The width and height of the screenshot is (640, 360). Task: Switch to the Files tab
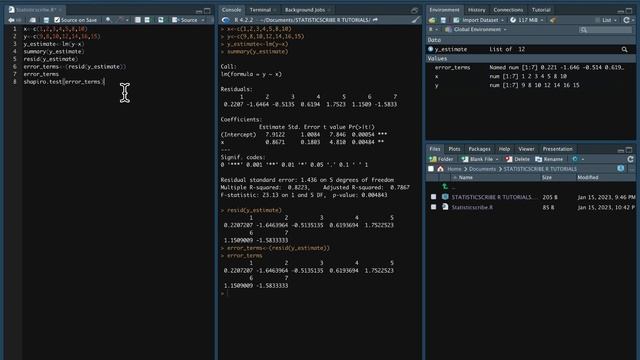coord(434,149)
